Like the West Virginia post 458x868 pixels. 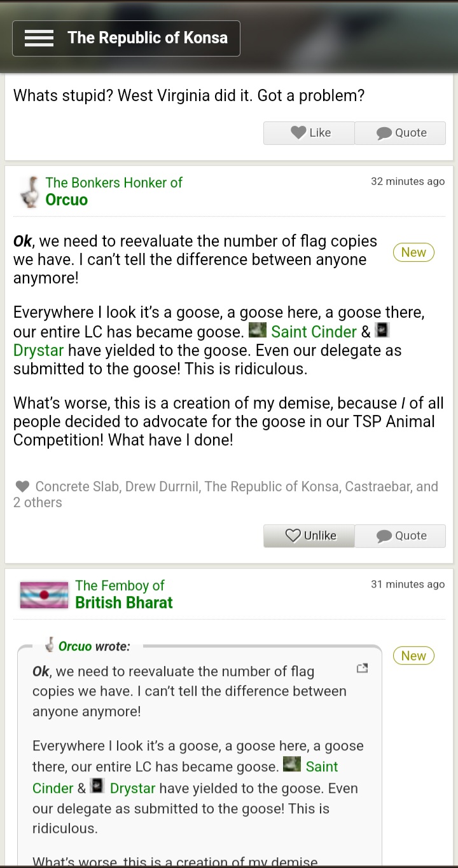310,133
